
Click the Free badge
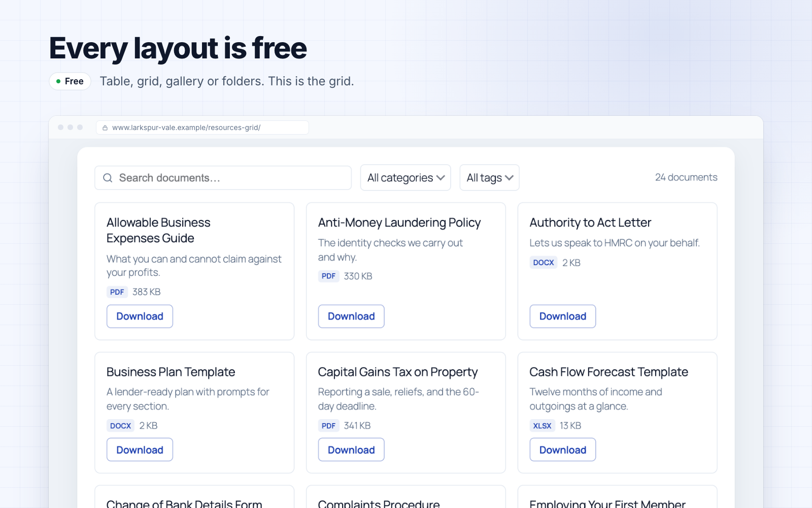coord(70,81)
